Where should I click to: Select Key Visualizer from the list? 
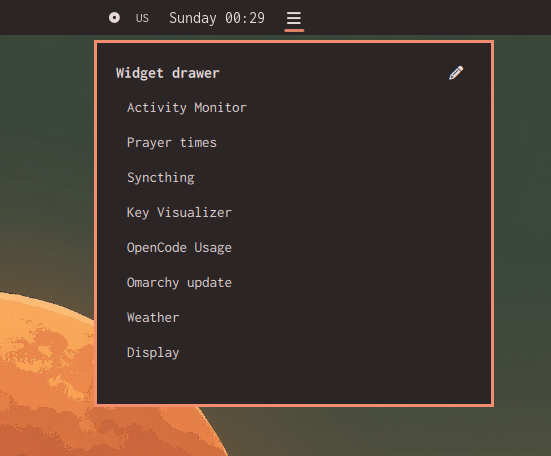point(179,213)
